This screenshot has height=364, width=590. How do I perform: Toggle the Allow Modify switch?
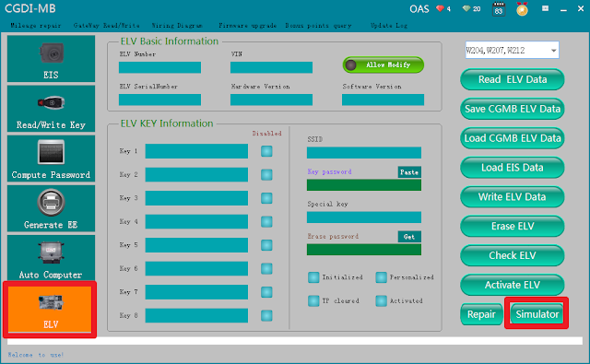(383, 65)
